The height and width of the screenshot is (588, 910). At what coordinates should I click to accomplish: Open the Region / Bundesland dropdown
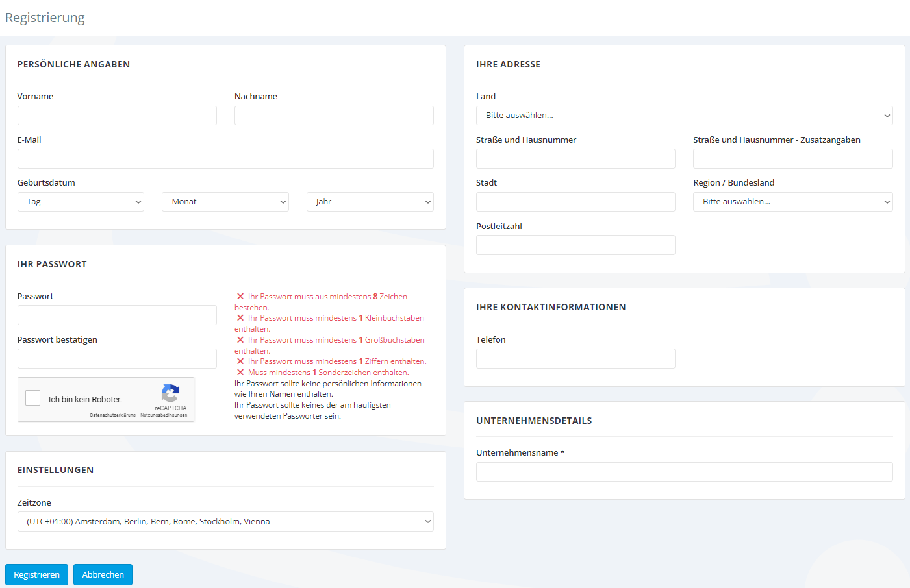point(792,202)
